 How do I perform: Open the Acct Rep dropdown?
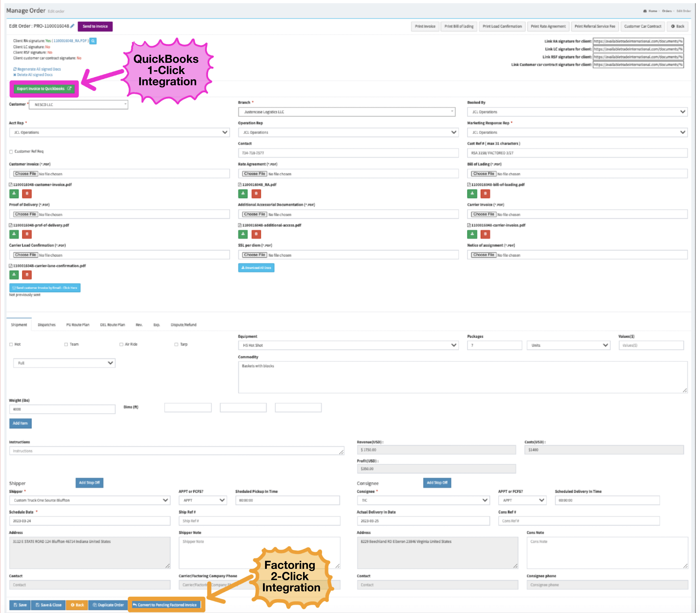[x=119, y=132]
